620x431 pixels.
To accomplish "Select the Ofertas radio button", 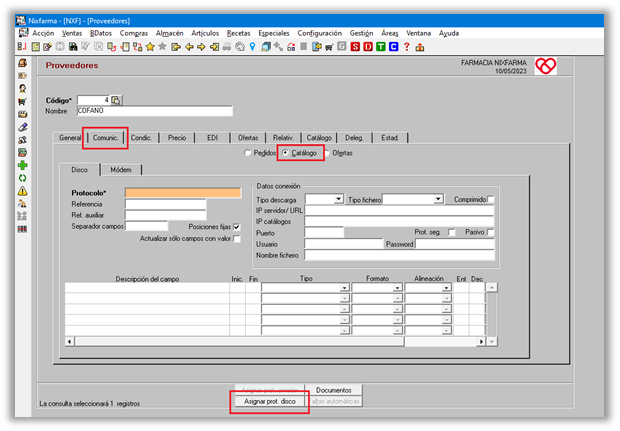I will coord(327,153).
